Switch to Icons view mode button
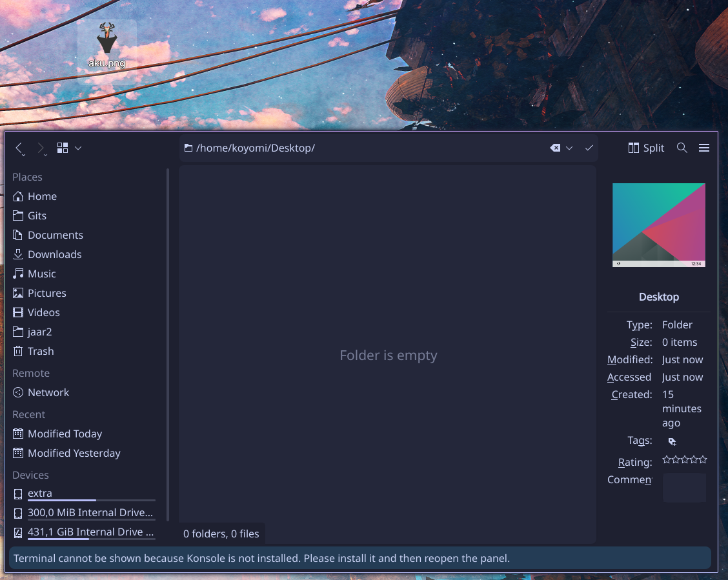The width and height of the screenshot is (728, 580). click(63, 148)
